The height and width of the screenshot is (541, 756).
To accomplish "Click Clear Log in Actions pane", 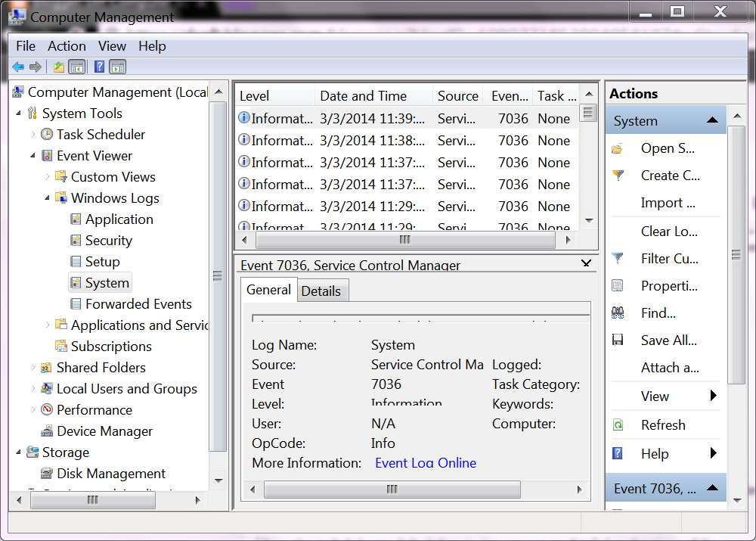I will tap(669, 232).
